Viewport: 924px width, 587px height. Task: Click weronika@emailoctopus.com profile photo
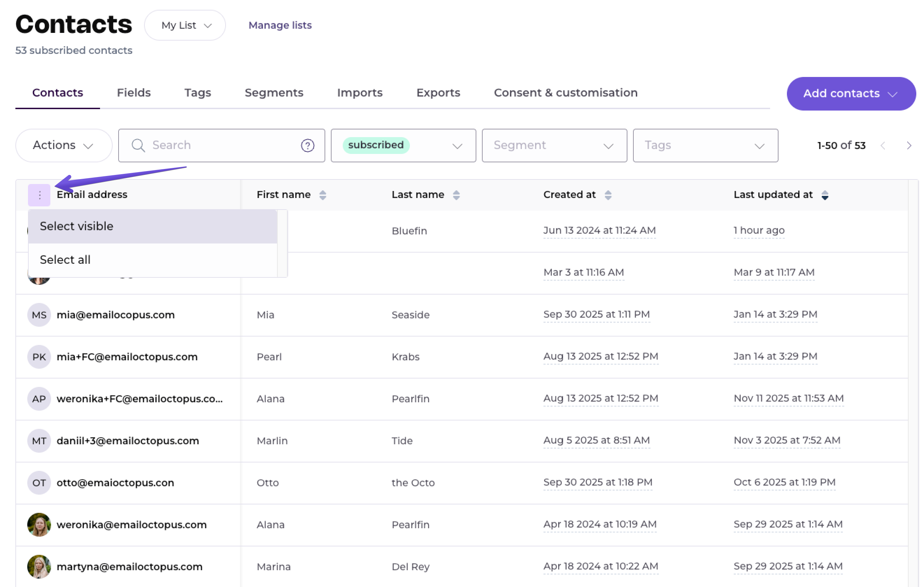point(39,524)
